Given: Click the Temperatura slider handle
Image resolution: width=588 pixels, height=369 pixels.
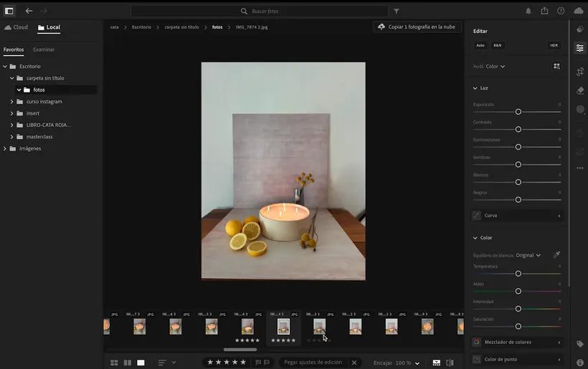Looking at the screenshot, I should click(x=518, y=274).
